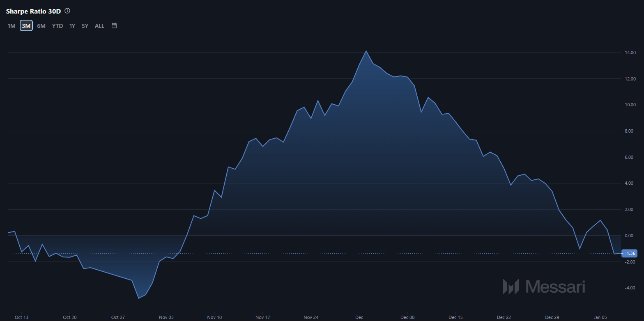This screenshot has width=644, height=321.
Task: Click the Nov 10 date label
Action: (214, 317)
